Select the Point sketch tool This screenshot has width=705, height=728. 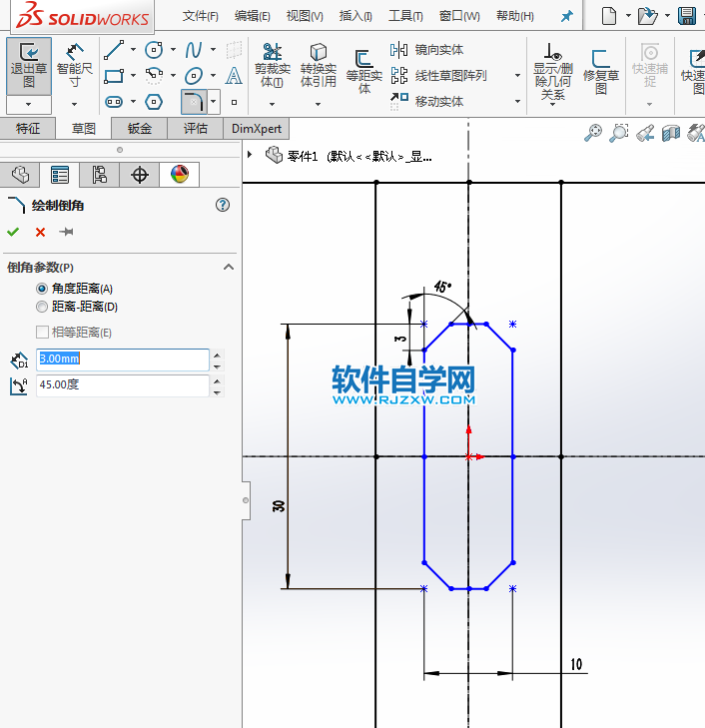[234, 102]
